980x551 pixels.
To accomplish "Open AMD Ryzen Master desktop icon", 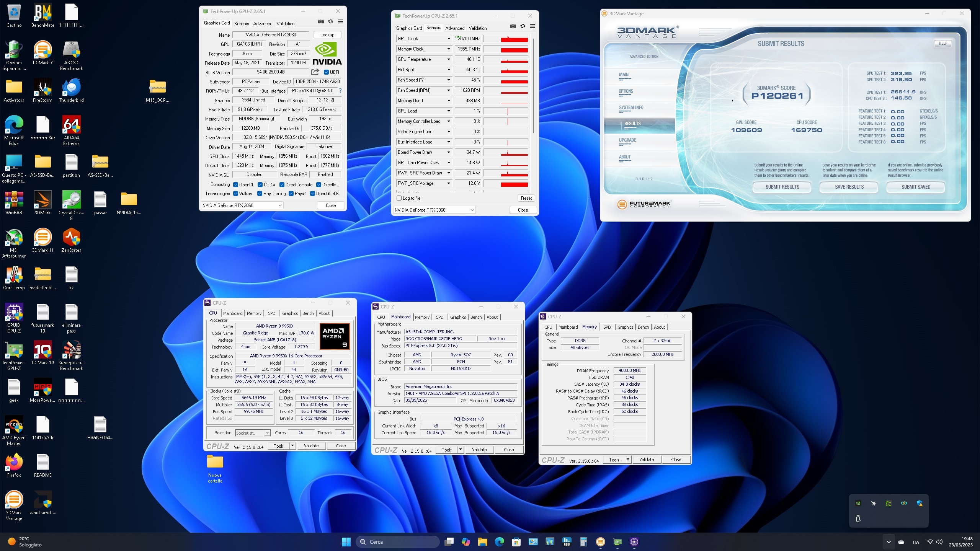I will [14, 430].
